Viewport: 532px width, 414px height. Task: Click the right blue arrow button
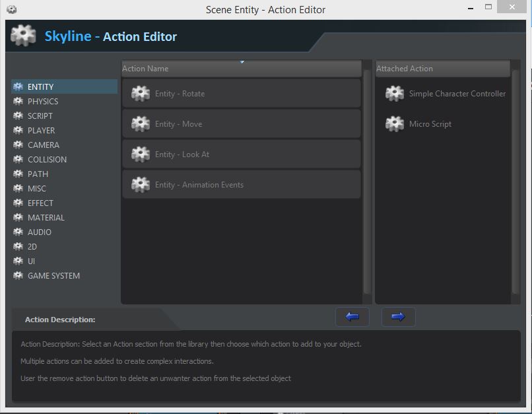point(398,317)
